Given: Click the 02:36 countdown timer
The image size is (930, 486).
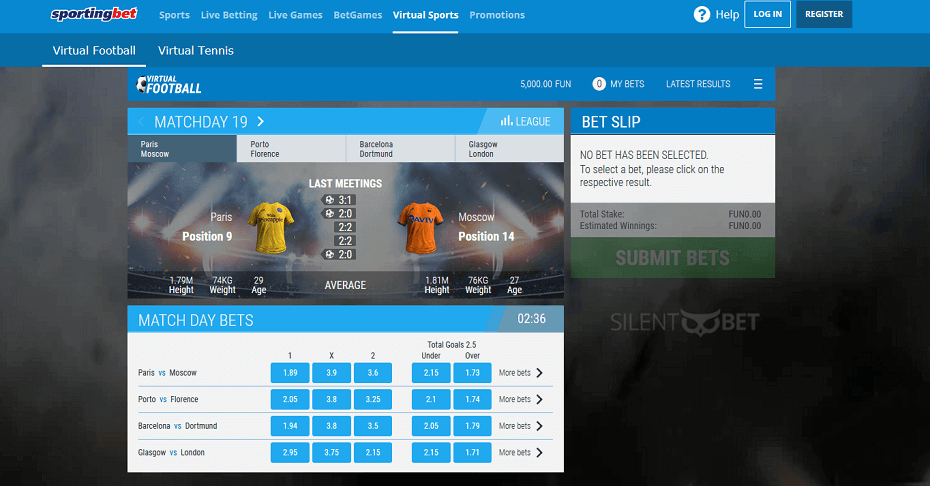Looking at the screenshot, I should click(x=531, y=319).
